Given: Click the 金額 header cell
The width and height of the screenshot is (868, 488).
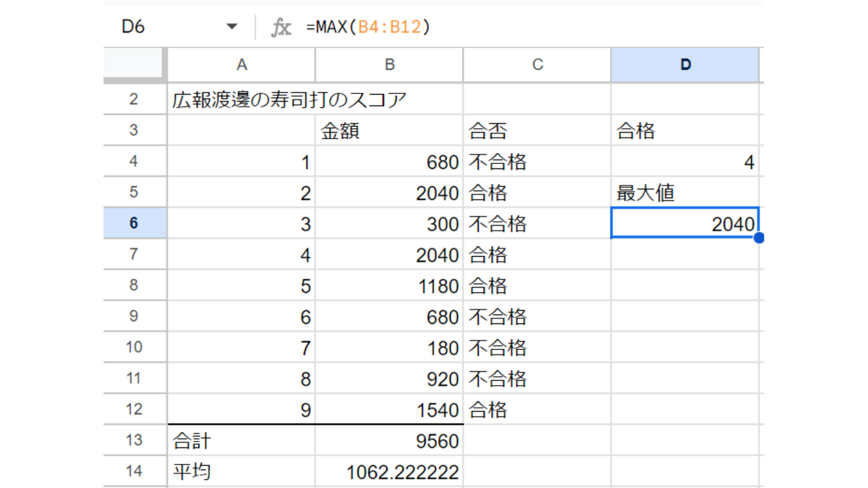Looking at the screenshot, I should pos(389,131).
